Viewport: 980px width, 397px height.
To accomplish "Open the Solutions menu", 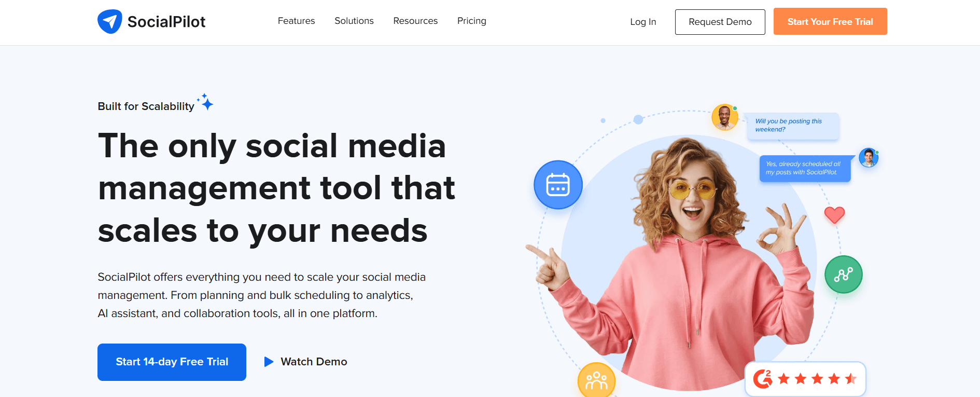I will (354, 21).
